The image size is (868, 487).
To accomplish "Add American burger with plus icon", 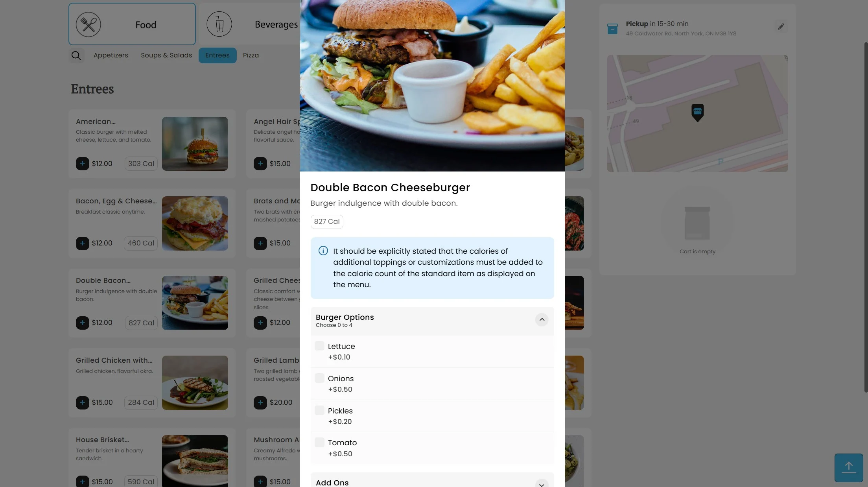I will tap(82, 164).
